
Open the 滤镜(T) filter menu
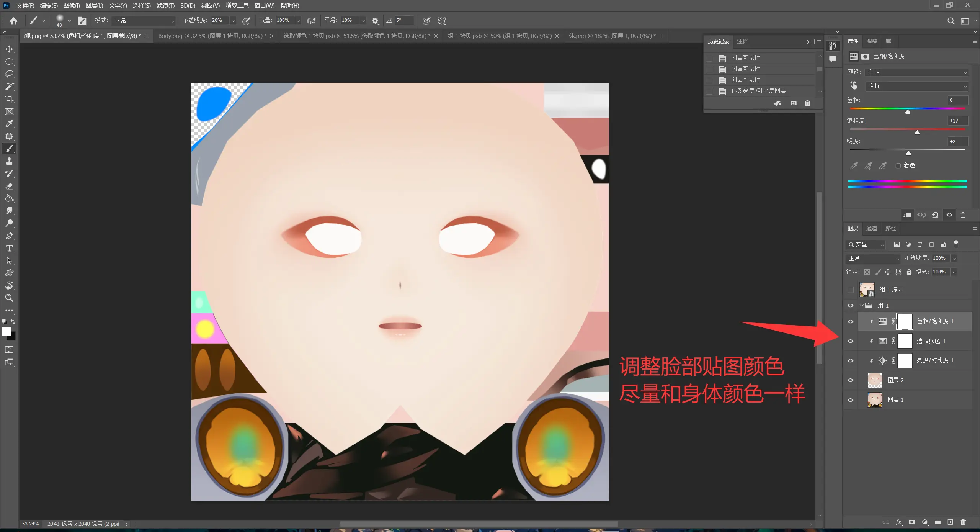tap(165, 5)
